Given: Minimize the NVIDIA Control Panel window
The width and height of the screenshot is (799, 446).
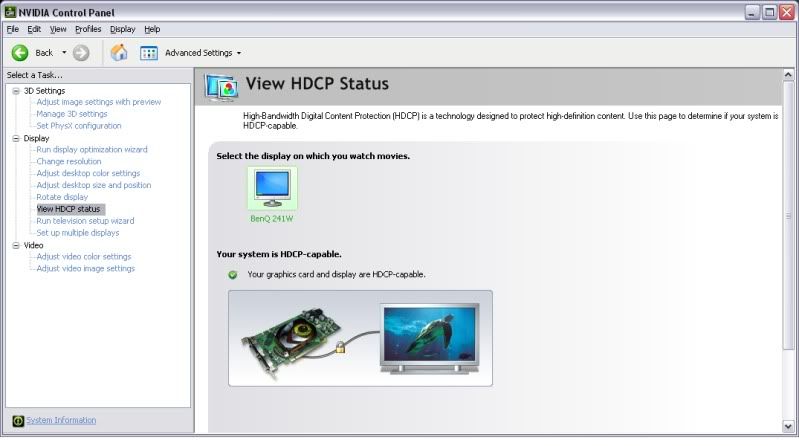Looking at the screenshot, I should [752, 12].
